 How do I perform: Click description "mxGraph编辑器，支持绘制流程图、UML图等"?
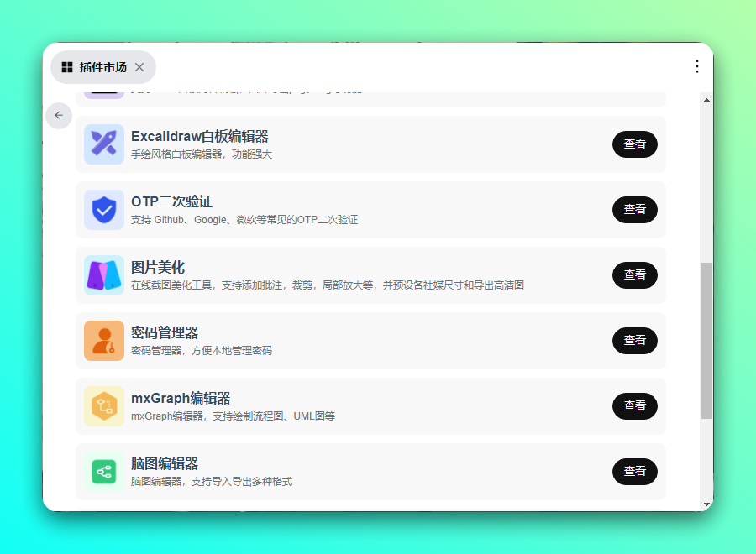pos(233,416)
